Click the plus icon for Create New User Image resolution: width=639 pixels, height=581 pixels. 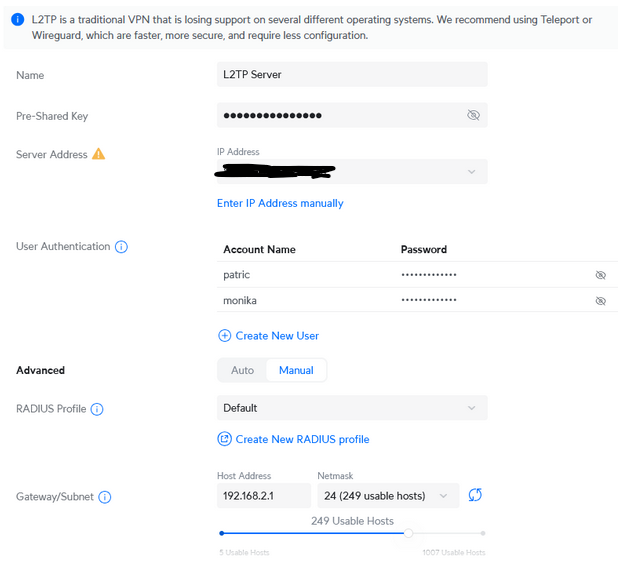pyautogui.click(x=224, y=336)
